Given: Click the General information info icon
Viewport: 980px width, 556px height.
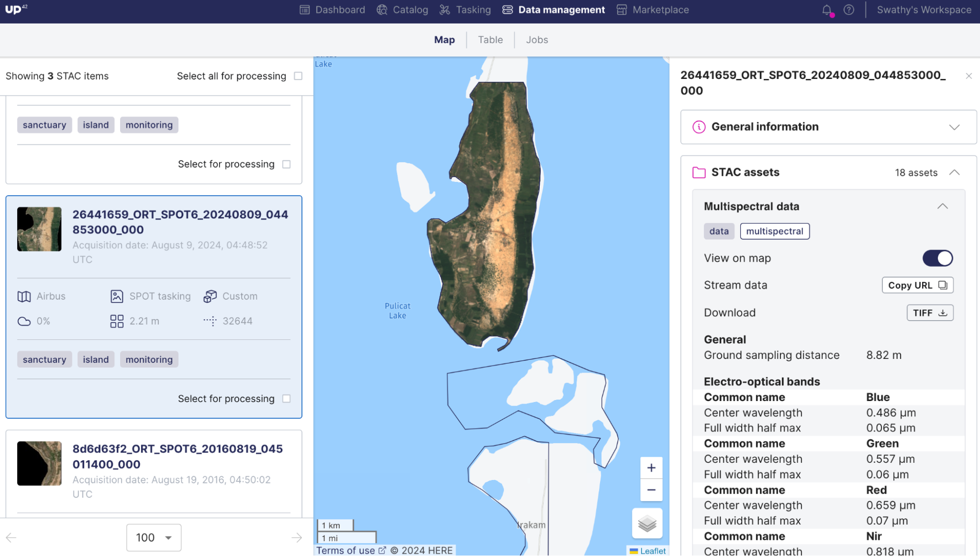Looking at the screenshot, I should [x=699, y=127].
